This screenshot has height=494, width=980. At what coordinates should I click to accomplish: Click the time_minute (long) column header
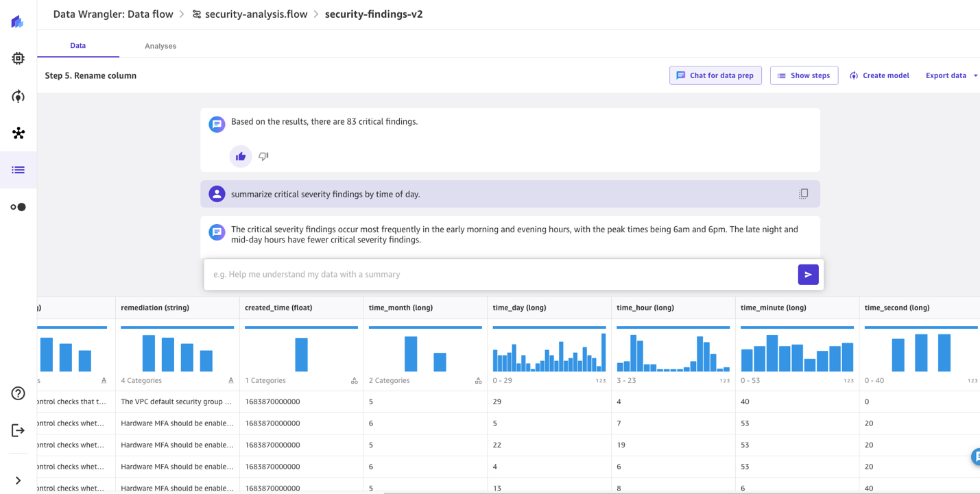[797, 308]
